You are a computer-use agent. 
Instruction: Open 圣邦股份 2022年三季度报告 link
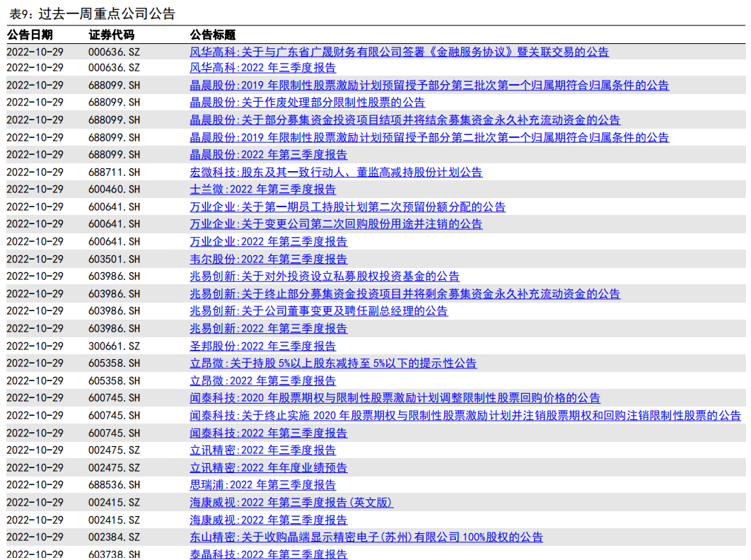(262, 346)
